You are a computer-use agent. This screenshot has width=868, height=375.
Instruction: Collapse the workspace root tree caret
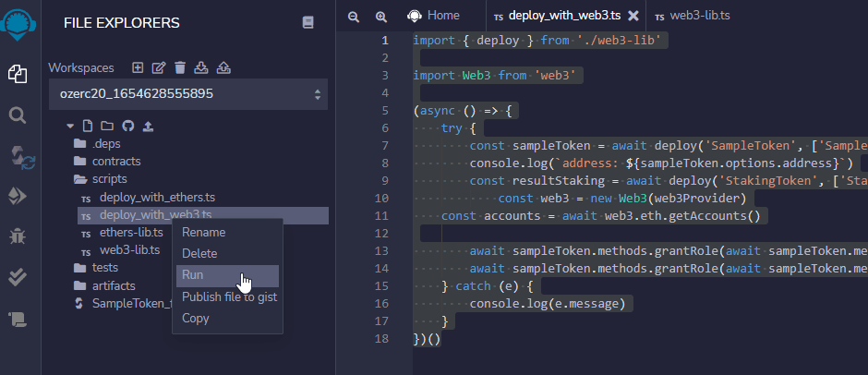(x=70, y=126)
